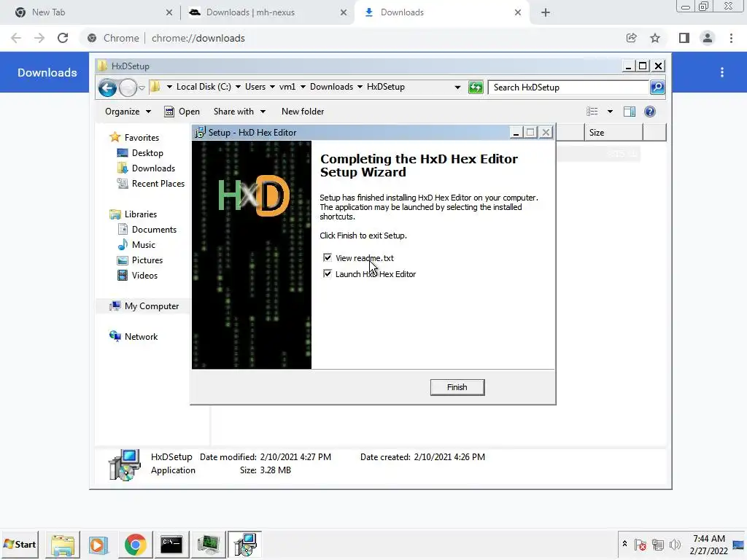
Task: Expand the view options dropdown arrow
Action: [610, 112]
